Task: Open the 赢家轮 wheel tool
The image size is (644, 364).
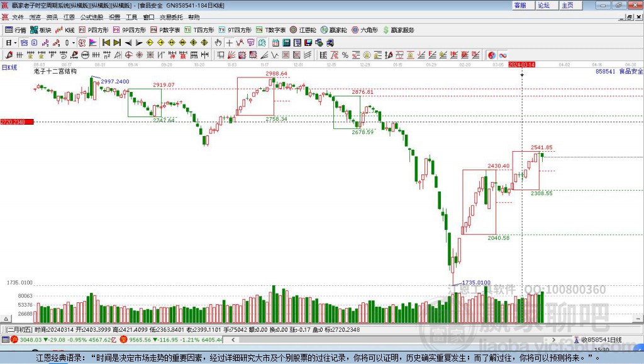Action: coord(333,30)
